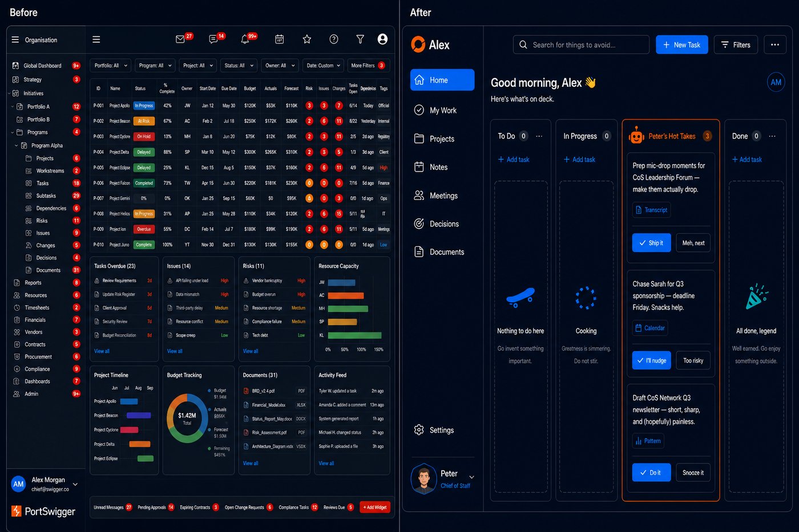Open Date: Custom dropdown

tap(324, 66)
